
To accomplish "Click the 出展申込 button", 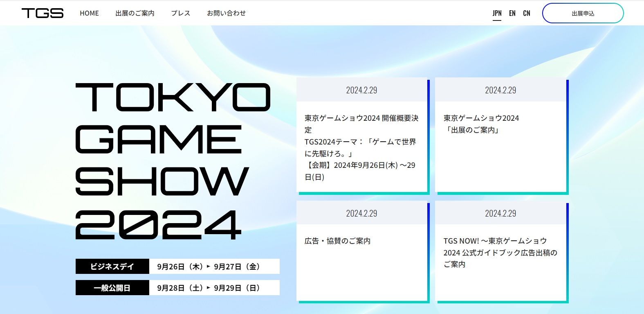I will click(583, 13).
